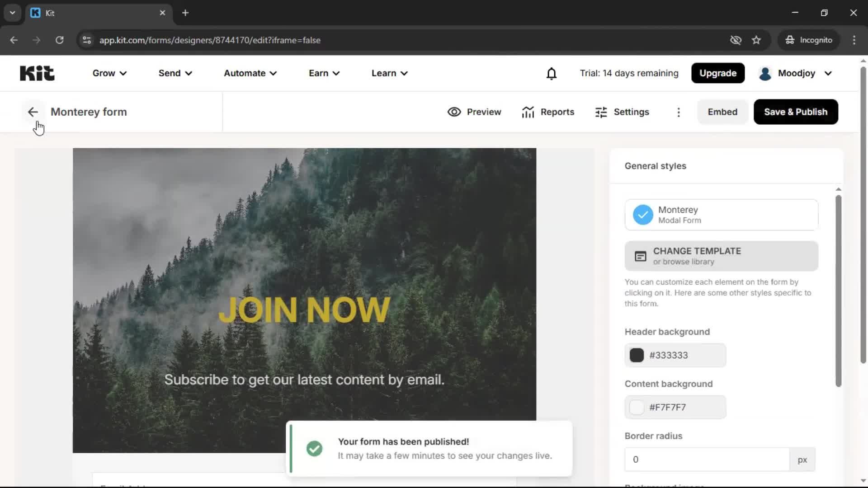Open the form Settings
This screenshot has width=868, height=488.
tap(622, 112)
